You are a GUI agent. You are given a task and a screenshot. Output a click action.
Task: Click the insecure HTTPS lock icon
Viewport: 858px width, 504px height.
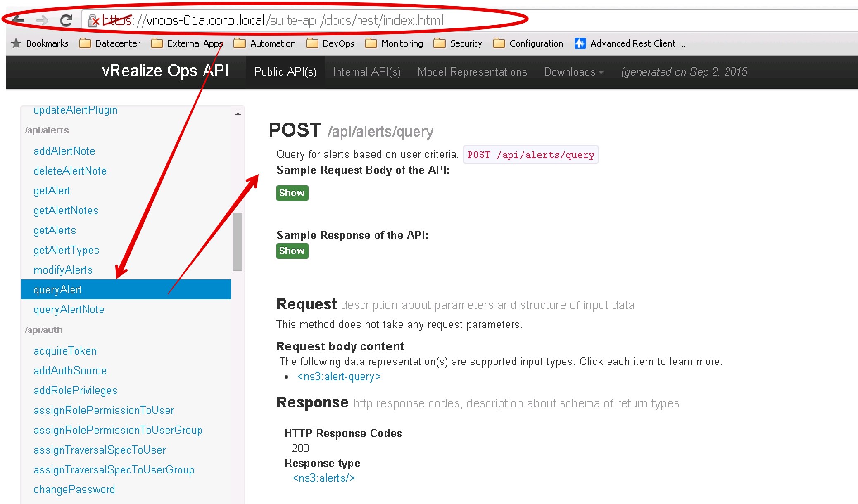coord(94,20)
